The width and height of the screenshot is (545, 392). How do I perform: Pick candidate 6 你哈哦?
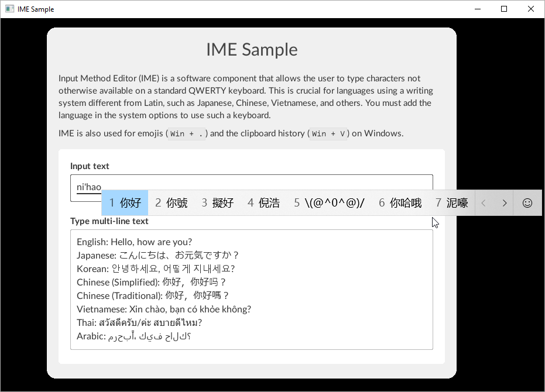(400, 203)
